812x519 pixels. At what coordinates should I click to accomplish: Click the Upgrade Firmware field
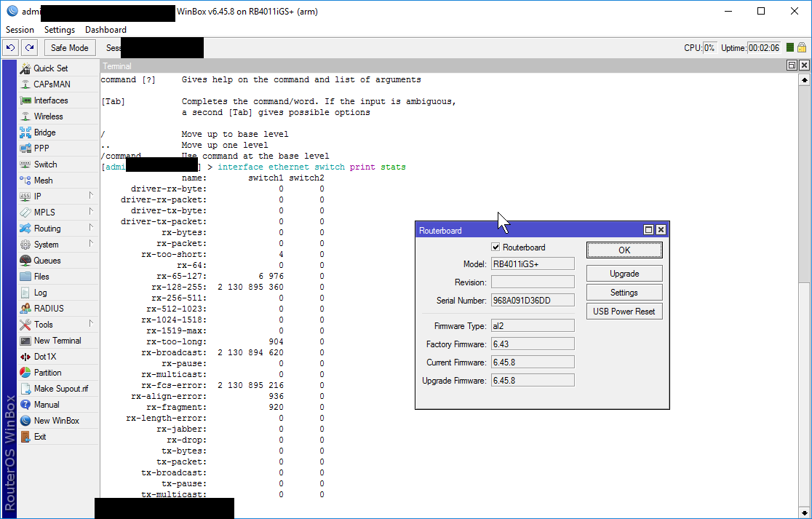click(x=533, y=380)
